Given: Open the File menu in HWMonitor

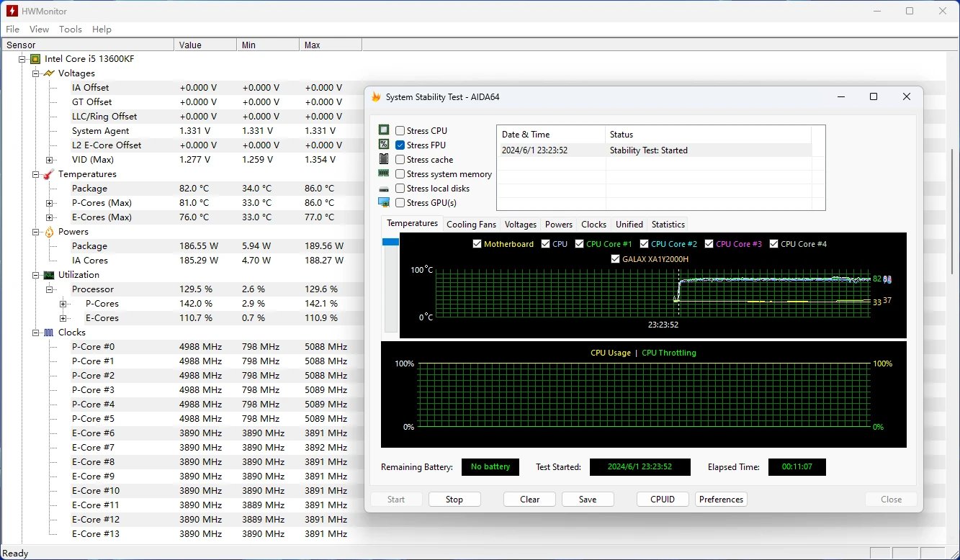Looking at the screenshot, I should 13,30.
